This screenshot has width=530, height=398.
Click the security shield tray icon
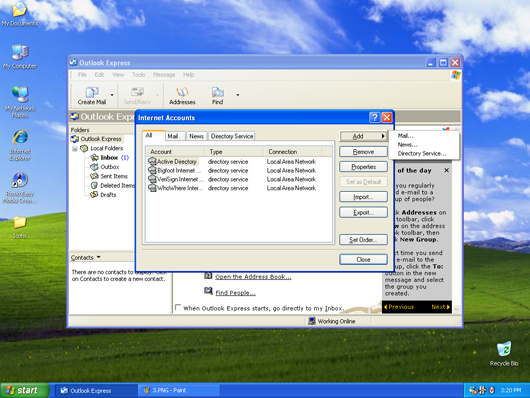[x=492, y=390]
